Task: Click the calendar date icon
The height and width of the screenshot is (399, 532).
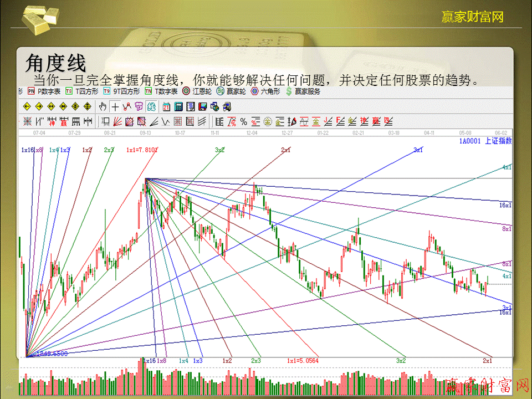Action: coord(167,106)
